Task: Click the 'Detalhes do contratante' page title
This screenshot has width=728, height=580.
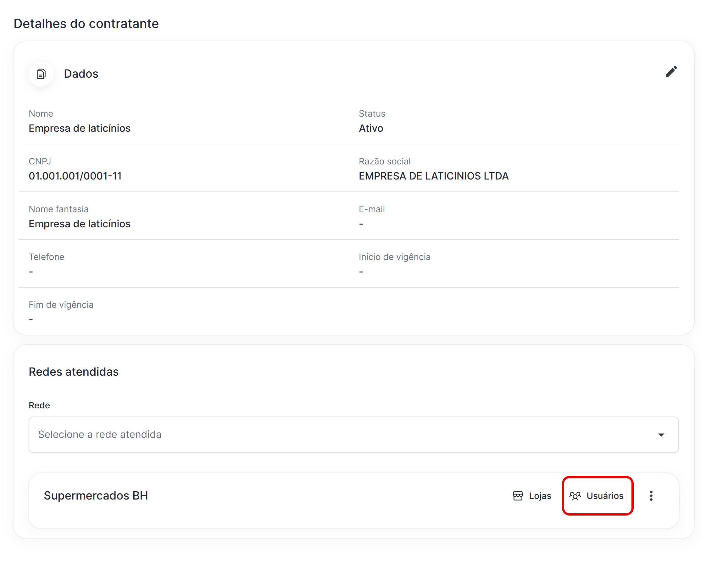Action: pos(86,24)
